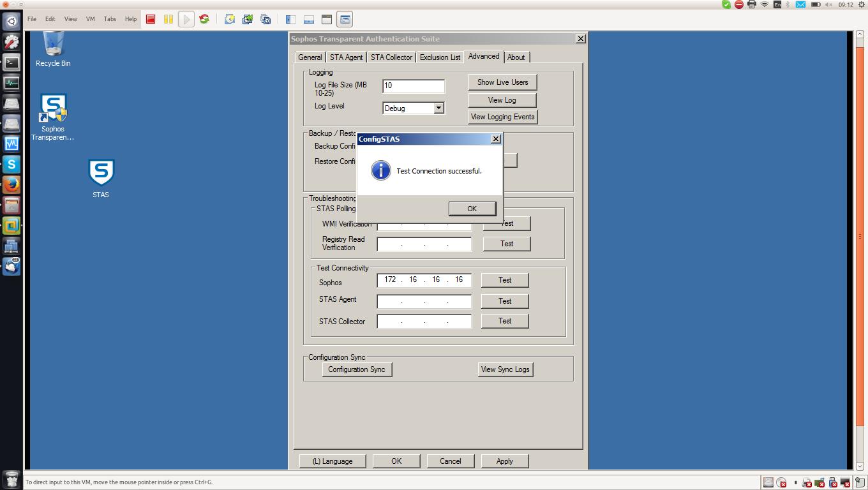This screenshot has height=490, width=868.
Task: Open the system monitor dock icon
Action: point(11,82)
